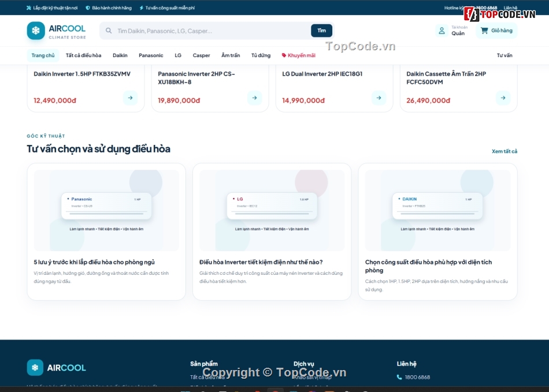Image resolution: width=549 pixels, height=392 pixels.
Task: Click the Bảo hành chính hãng text
Action: 112,8
